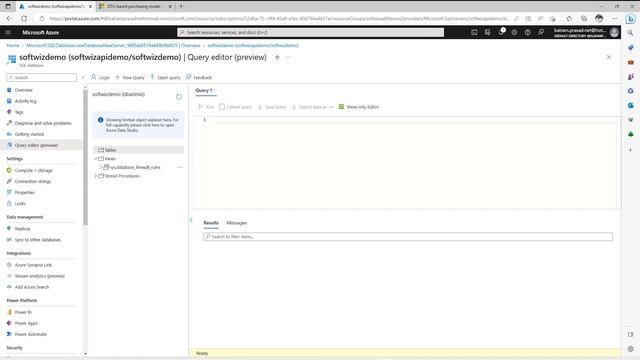Select the Tables folder
This screenshot has width=640, height=360.
pos(138,150)
